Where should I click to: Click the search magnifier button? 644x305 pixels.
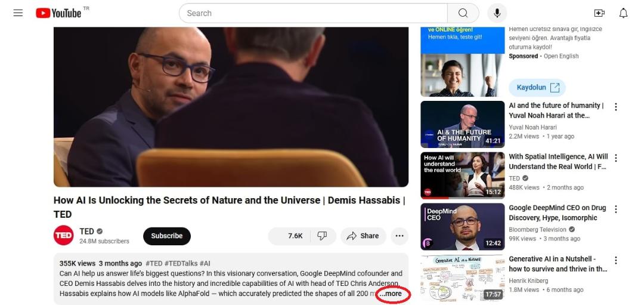coord(463,13)
